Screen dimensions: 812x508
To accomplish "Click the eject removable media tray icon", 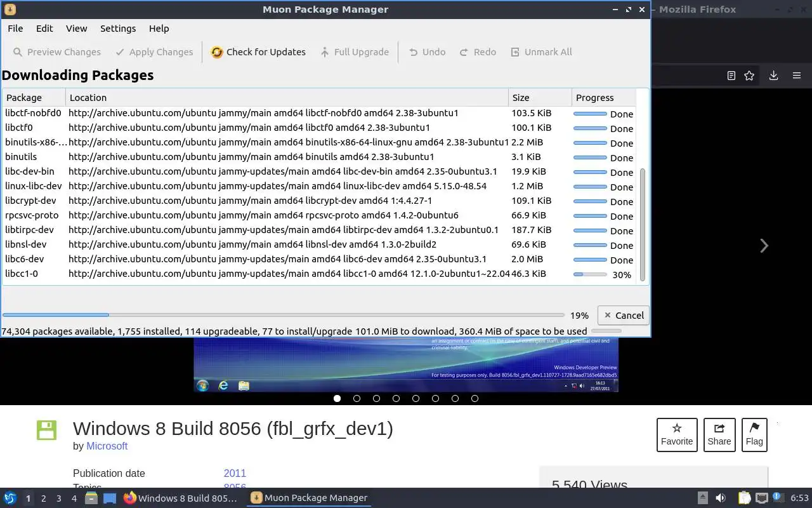I will (702, 498).
